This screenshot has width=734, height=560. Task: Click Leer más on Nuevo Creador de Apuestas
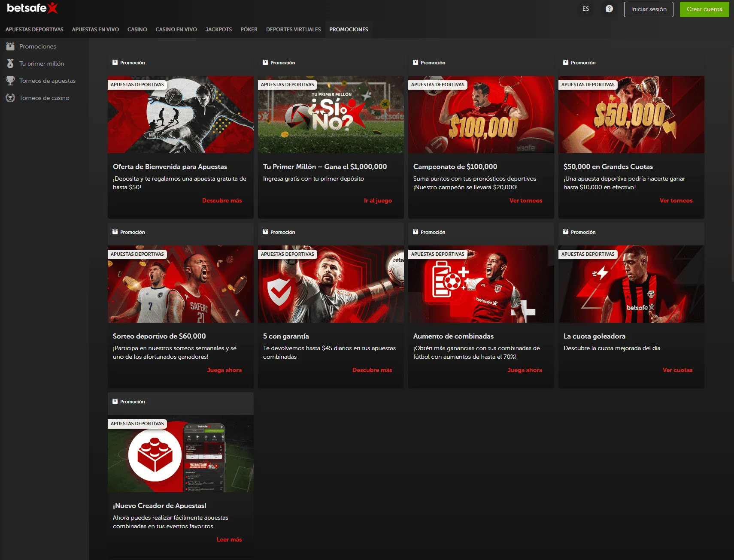[x=229, y=539]
